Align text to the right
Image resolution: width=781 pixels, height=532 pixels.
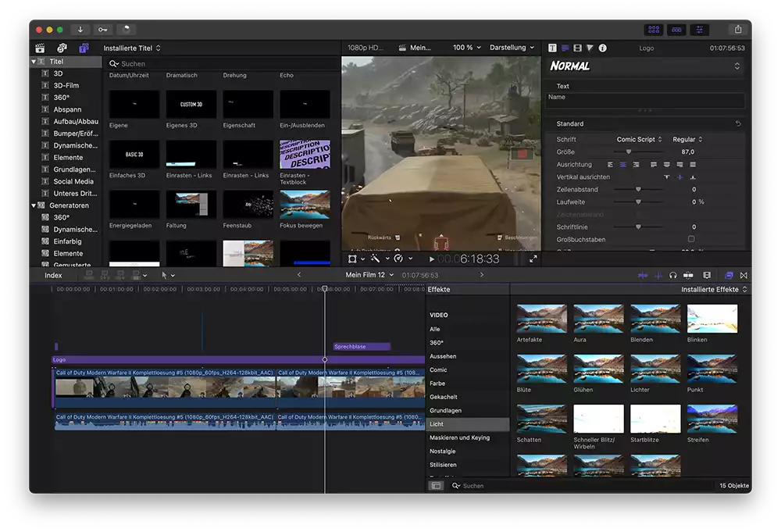[636, 164]
